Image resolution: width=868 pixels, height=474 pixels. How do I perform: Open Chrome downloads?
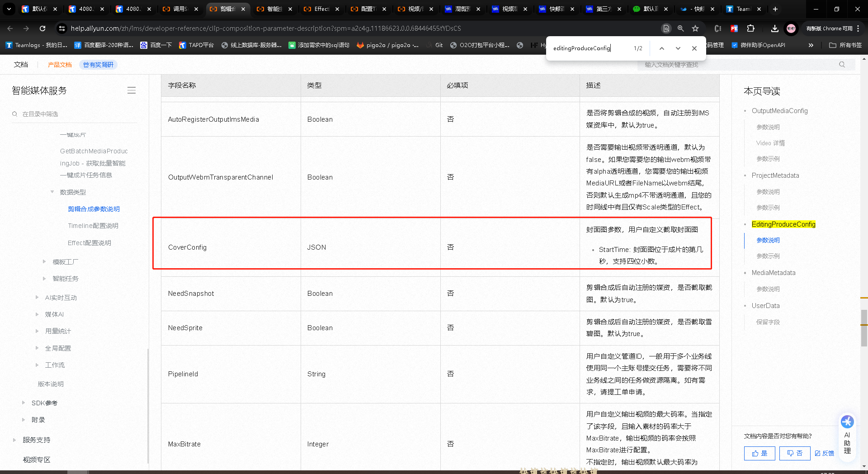tap(774, 28)
